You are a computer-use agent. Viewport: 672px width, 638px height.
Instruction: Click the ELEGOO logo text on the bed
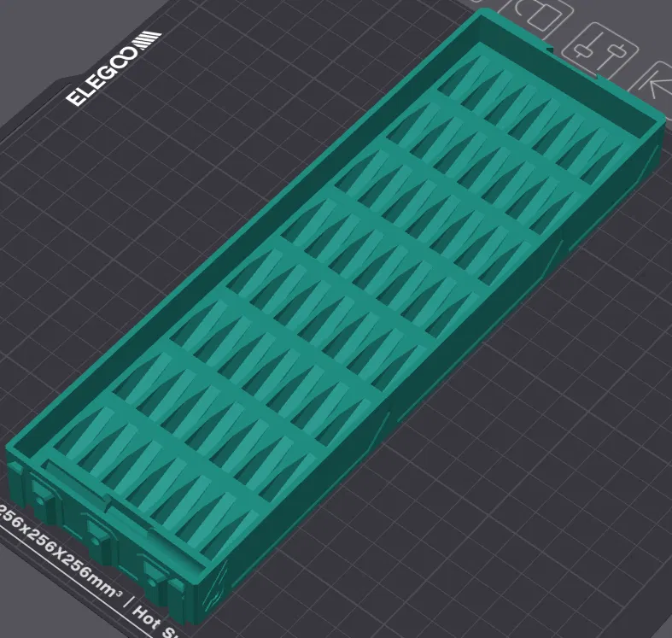114,68
